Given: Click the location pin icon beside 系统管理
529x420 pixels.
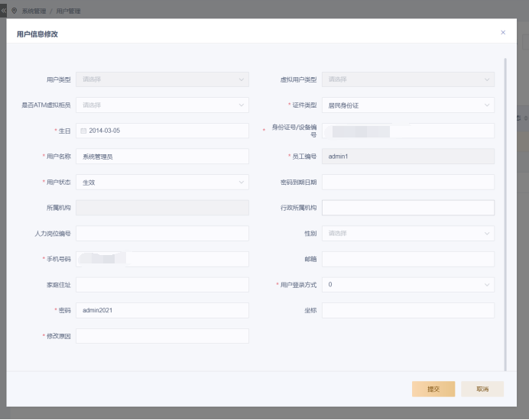Looking at the screenshot, I should [14, 11].
